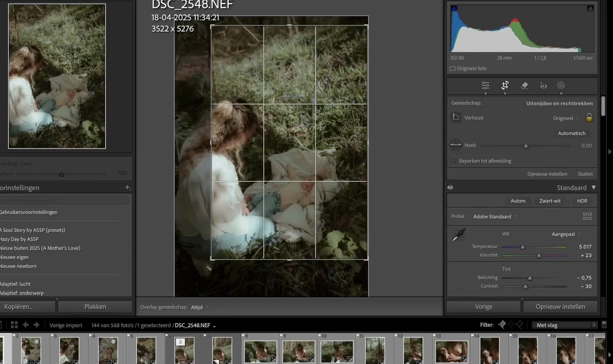This screenshot has width=613, height=364.
Task: Open the Verhoud Origineel dropdown
Action: 566,118
